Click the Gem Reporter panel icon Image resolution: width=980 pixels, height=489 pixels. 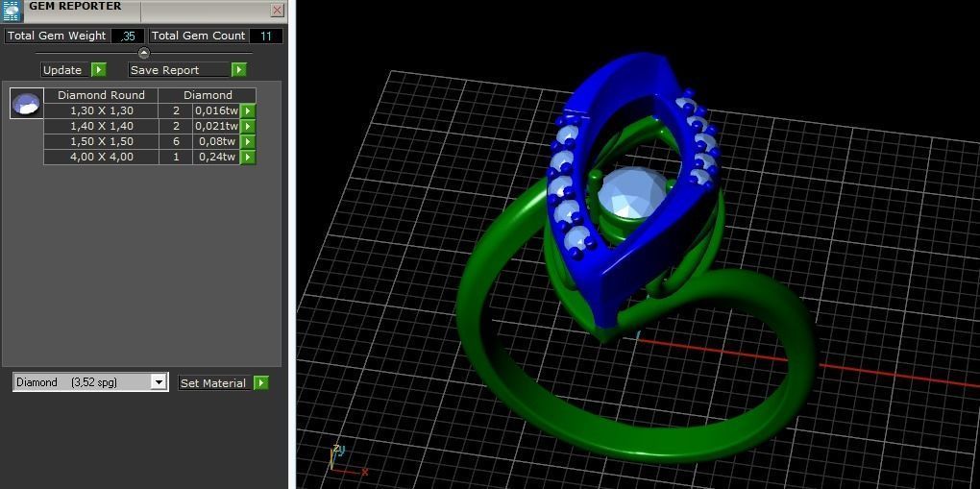click(x=12, y=11)
